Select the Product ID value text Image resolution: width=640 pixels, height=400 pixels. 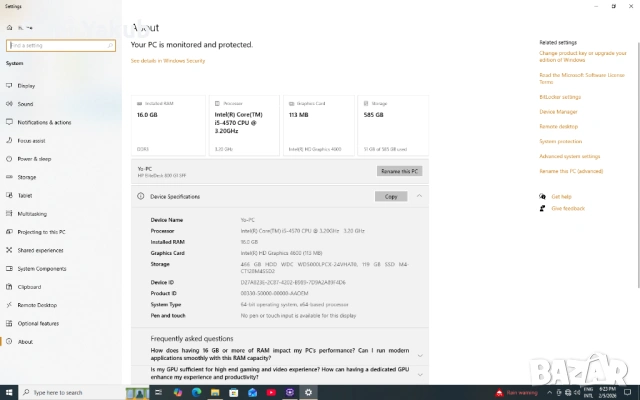274,293
